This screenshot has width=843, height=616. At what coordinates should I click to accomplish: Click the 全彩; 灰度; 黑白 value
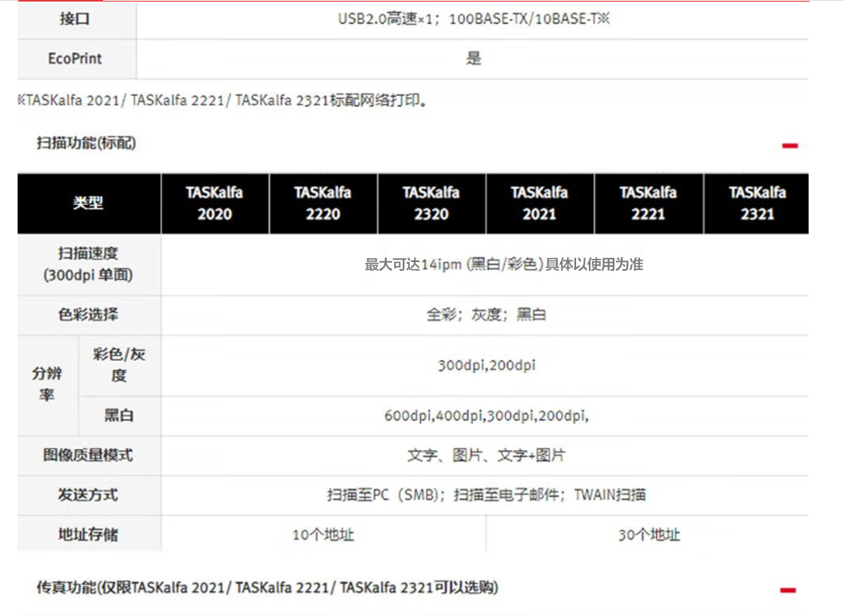pyautogui.click(x=486, y=315)
